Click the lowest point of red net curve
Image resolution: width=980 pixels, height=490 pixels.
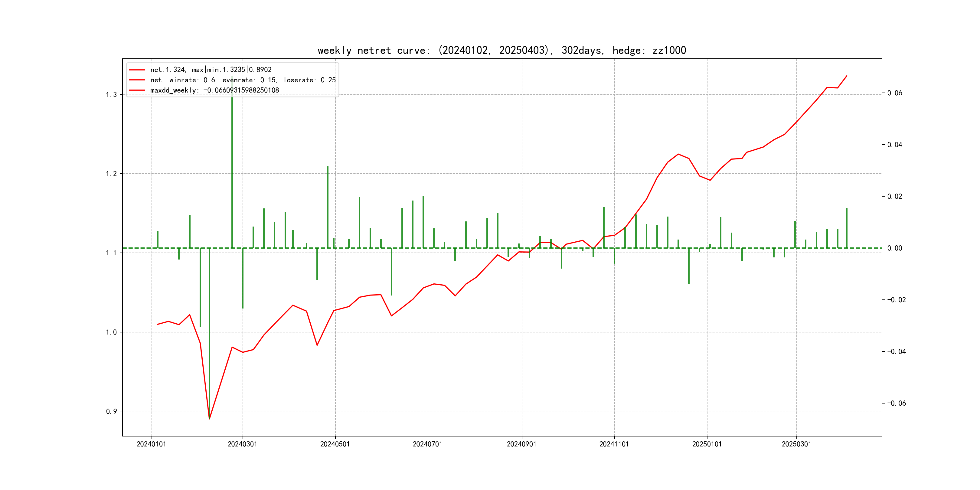[209, 419]
